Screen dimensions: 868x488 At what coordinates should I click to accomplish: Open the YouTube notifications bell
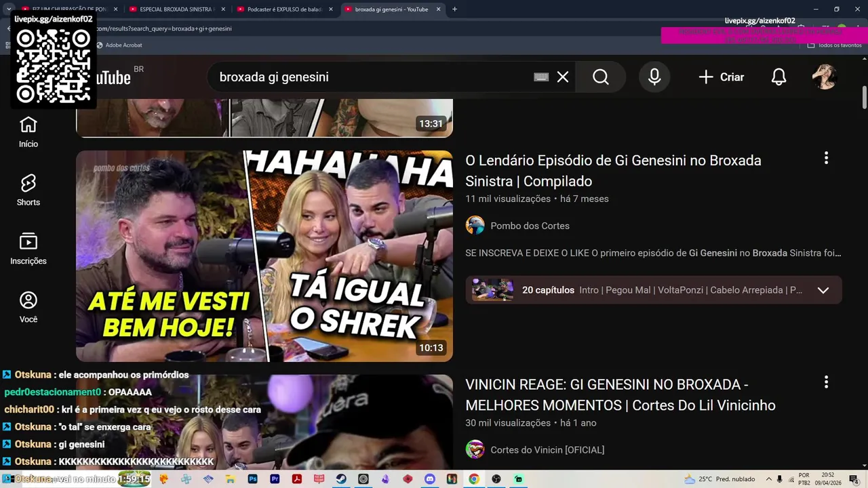pyautogui.click(x=779, y=77)
